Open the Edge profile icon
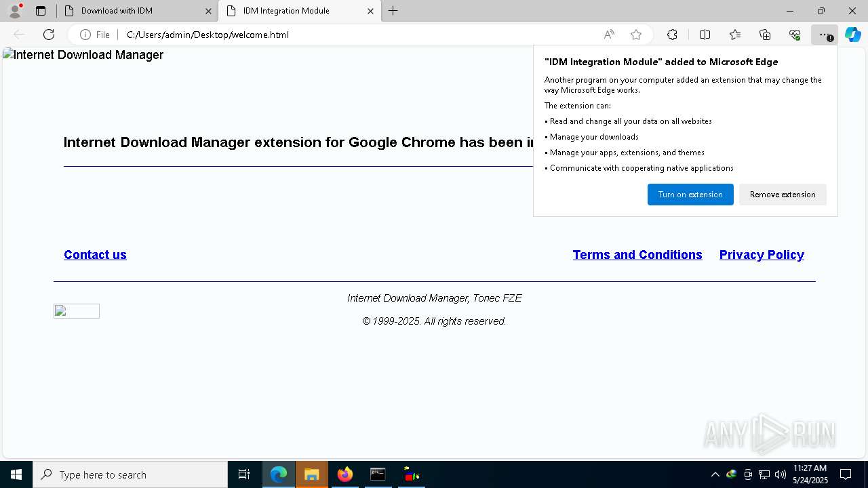The height and width of the screenshot is (488, 868). point(15,11)
